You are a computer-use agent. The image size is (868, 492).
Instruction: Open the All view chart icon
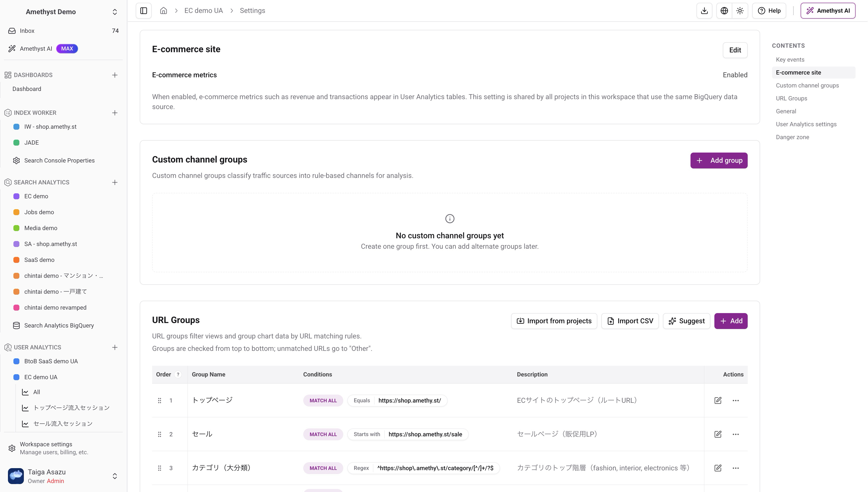25,392
